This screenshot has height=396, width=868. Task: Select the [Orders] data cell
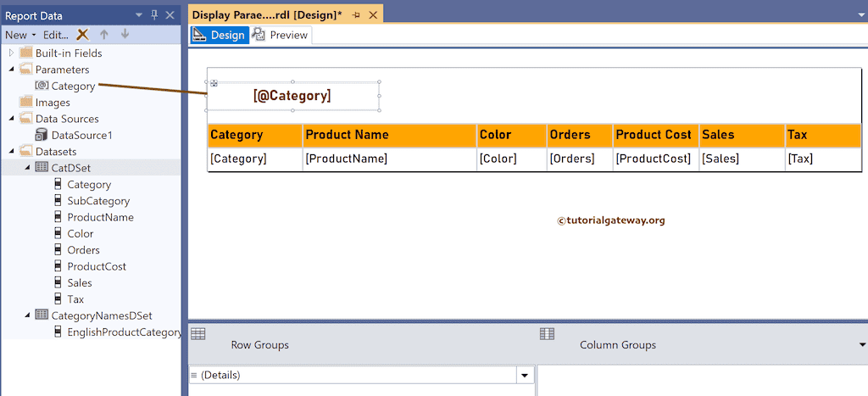coord(580,159)
